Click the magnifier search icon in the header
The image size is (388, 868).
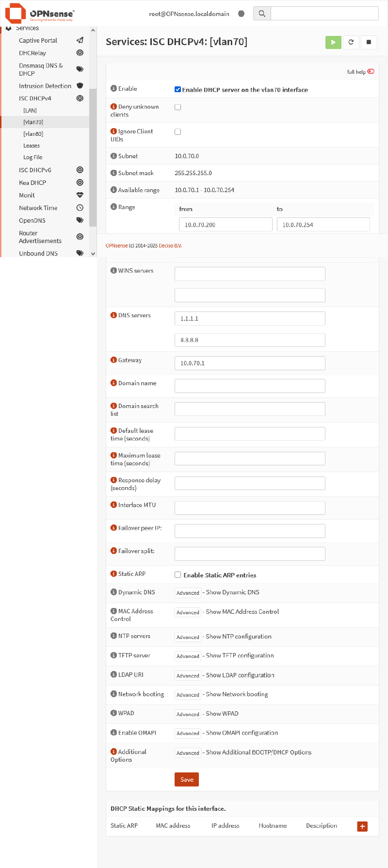[262, 14]
